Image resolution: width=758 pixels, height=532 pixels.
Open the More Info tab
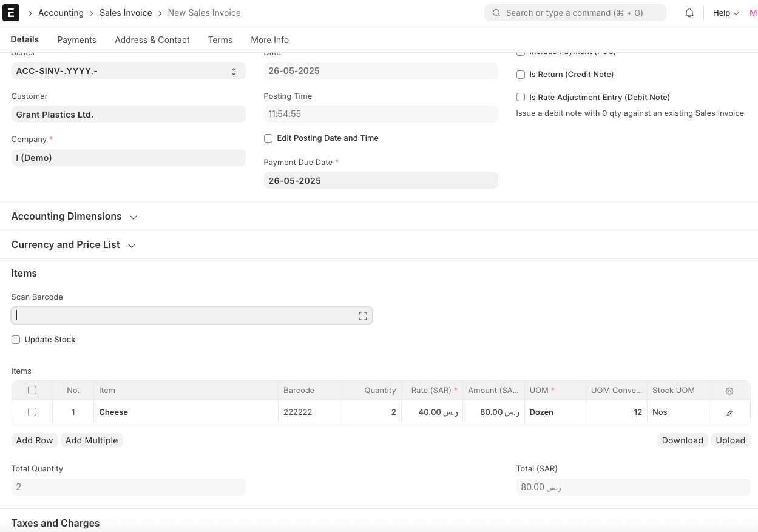(x=270, y=40)
